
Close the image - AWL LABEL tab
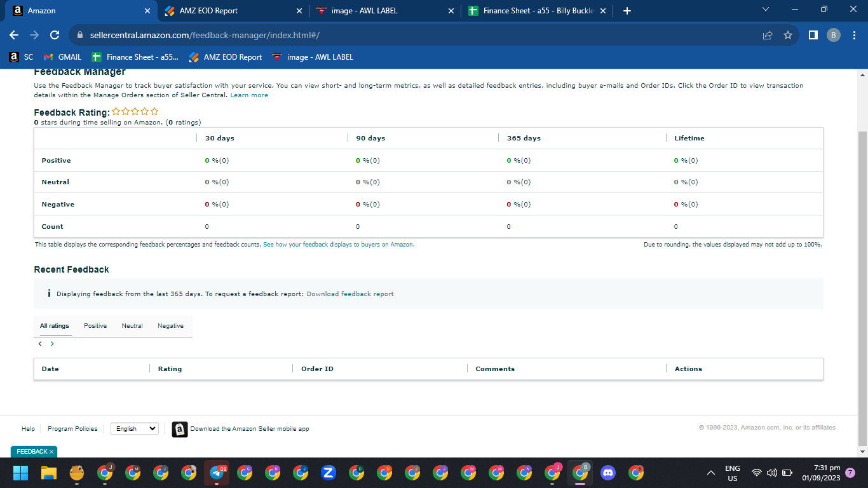[x=451, y=11]
